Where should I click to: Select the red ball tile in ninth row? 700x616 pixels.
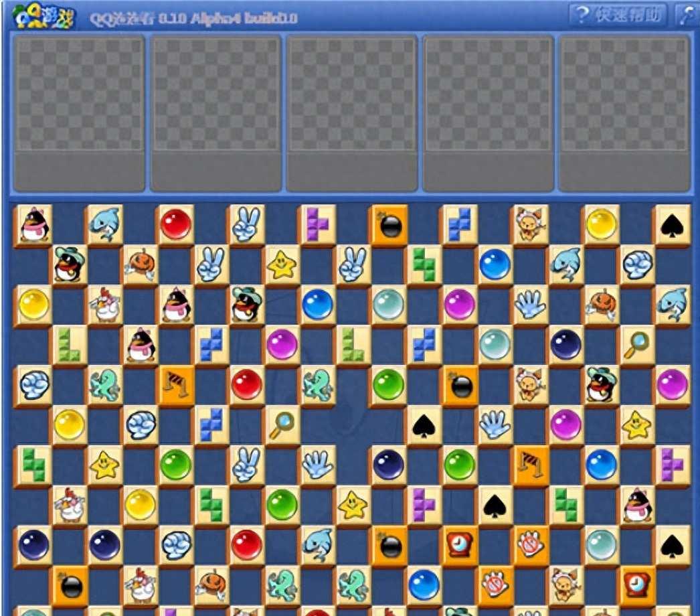click(247, 546)
